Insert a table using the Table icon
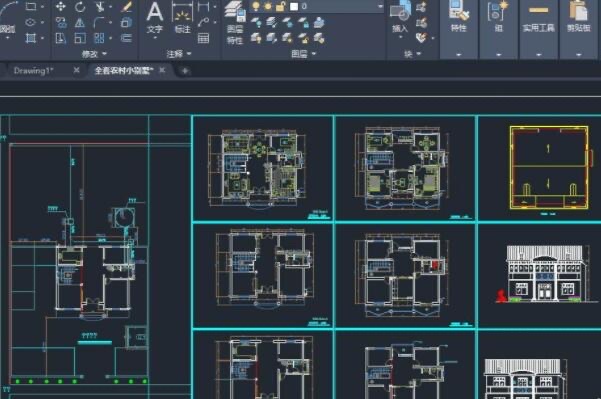 203,38
